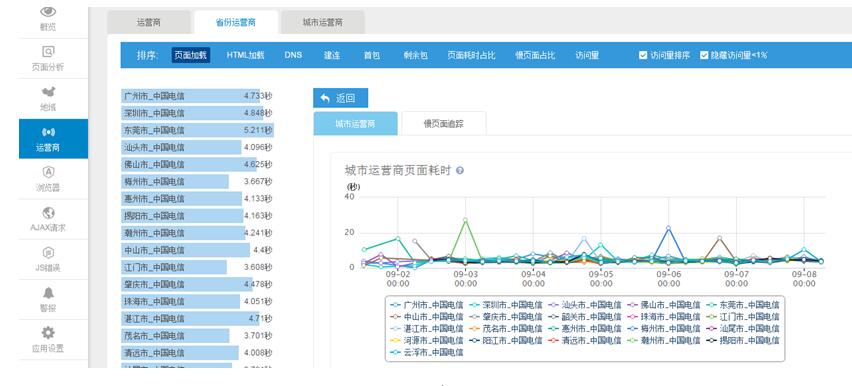The image size is (852, 386).
Task: Select the 茂名市_中国电信 3.701秒 bar row
Action: tap(197, 335)
